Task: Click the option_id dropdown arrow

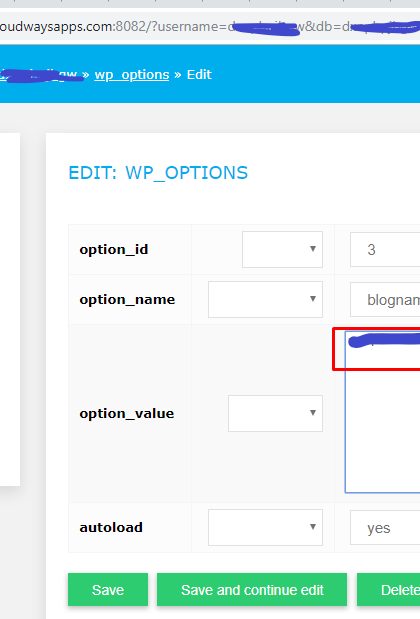Action: click(x=313, y=249)
